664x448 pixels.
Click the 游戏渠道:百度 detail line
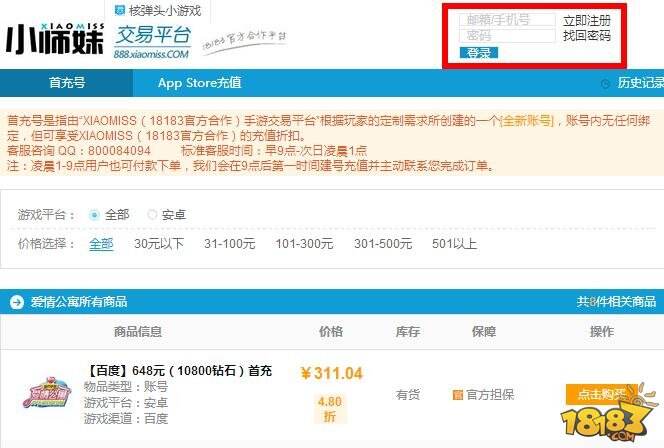point(126,419)
